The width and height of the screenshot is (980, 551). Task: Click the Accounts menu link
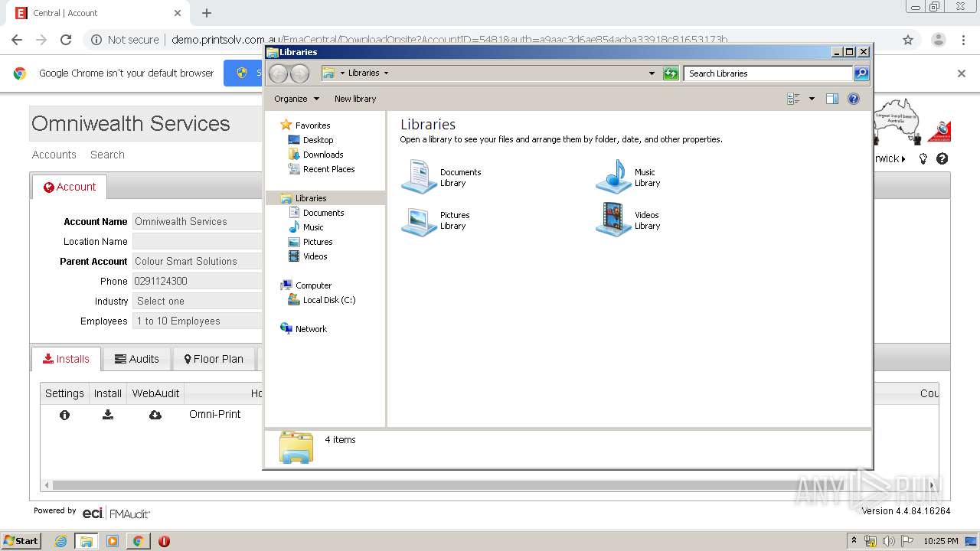point(54,155)
